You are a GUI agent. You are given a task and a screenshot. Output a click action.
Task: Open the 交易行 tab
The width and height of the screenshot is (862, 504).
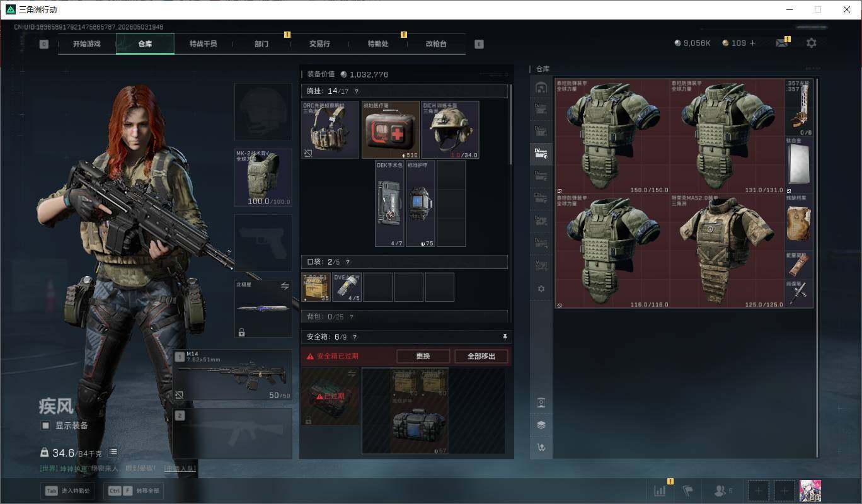coord(320,44)
